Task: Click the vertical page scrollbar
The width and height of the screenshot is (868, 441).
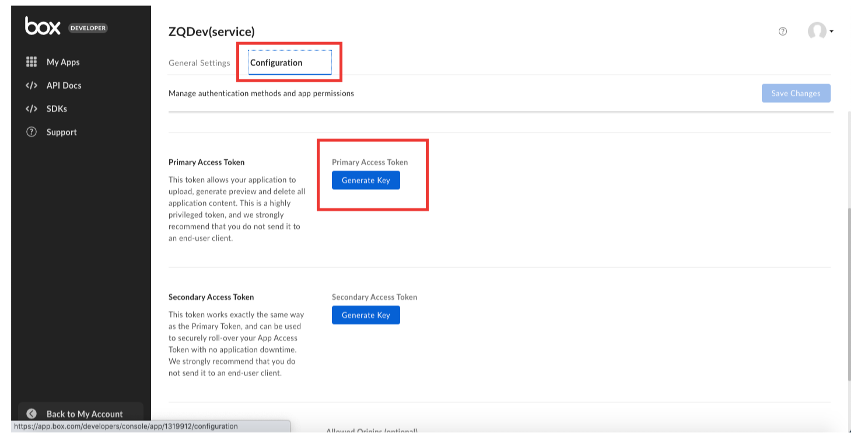Action: (849, 295)
